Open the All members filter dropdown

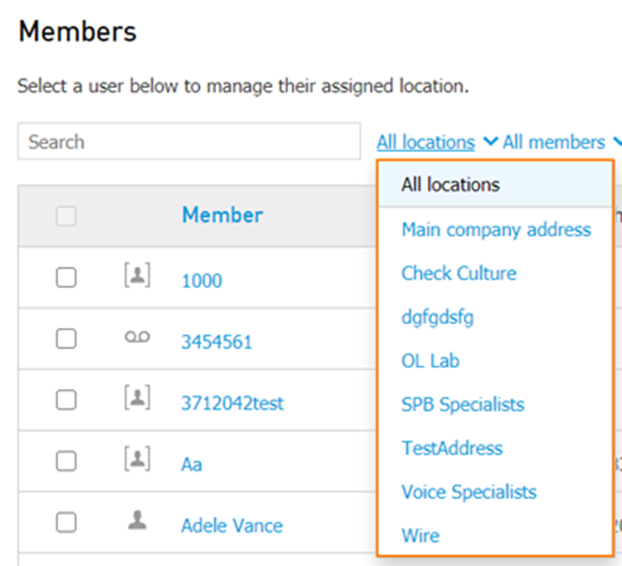pos(554,142)
